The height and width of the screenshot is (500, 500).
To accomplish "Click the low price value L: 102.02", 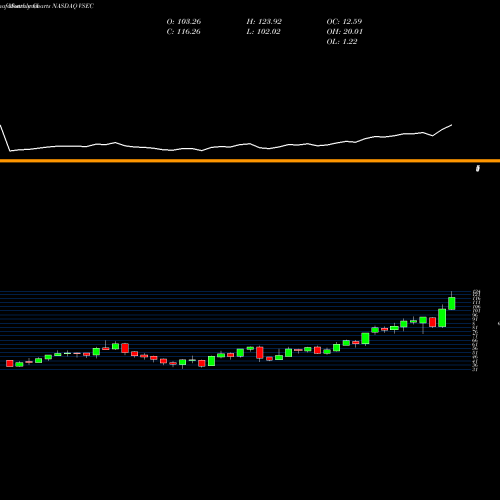I will coord(263,32).
